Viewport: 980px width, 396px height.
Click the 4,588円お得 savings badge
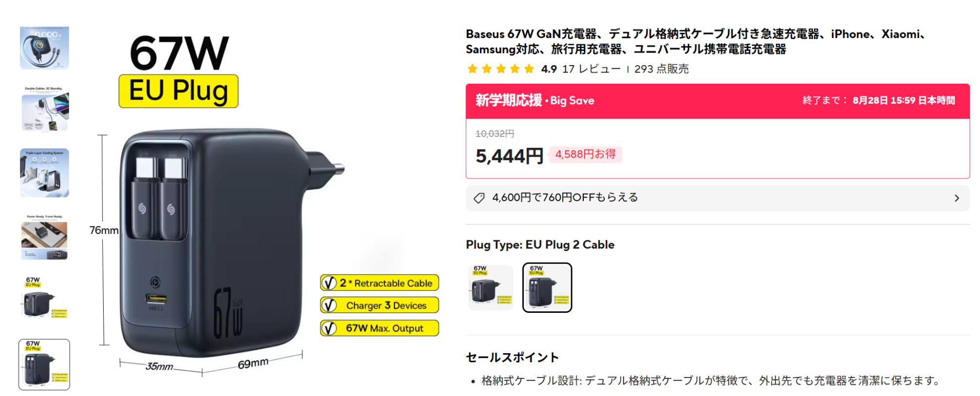click(x=585, y=155)
